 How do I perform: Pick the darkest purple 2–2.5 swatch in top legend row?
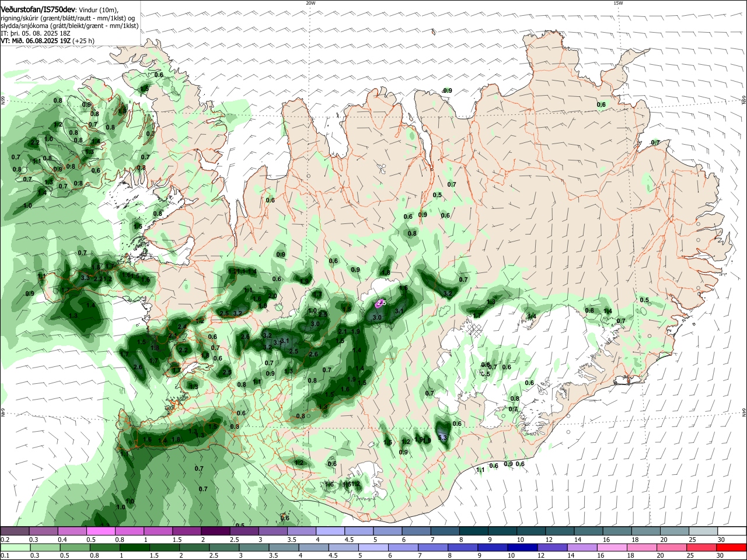(x=215, y=531)
